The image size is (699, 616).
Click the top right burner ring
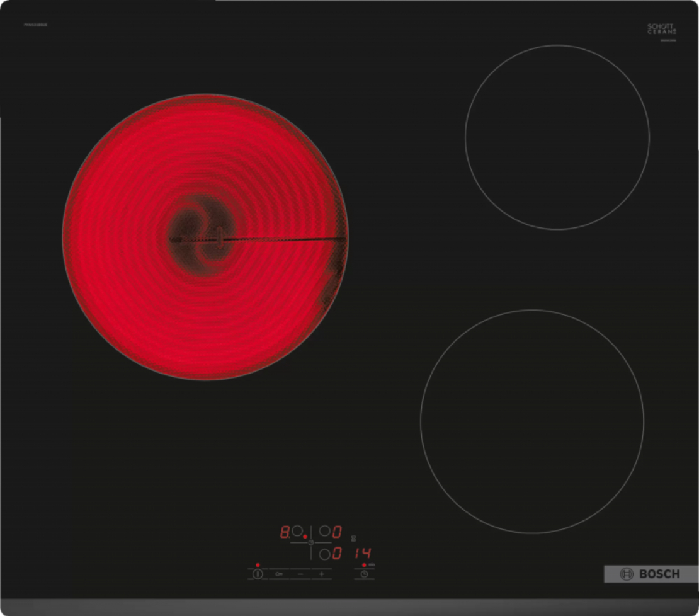[x=557, y=137]
